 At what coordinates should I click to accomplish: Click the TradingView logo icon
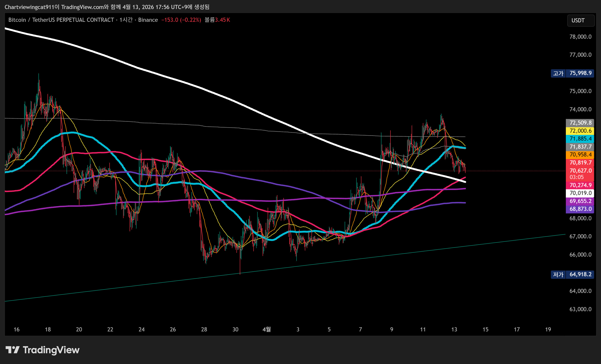tap(12, 350)
